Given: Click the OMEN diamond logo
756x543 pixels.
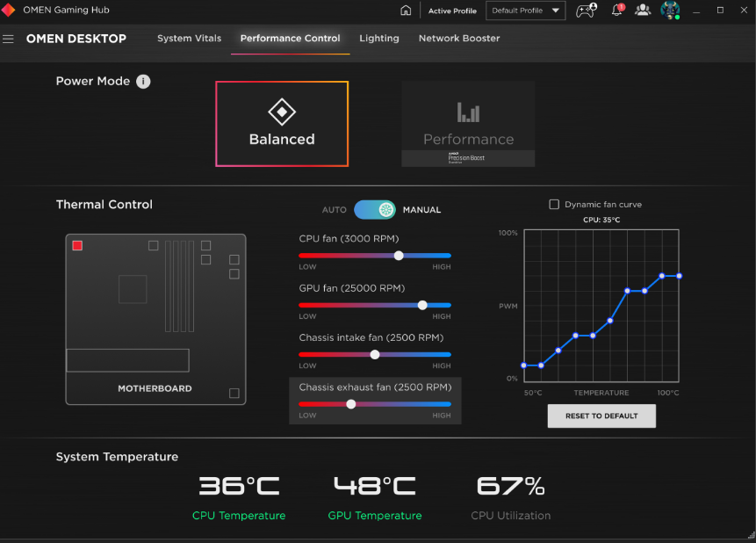Looking at the screenshot, I should [x=8, y=11].
